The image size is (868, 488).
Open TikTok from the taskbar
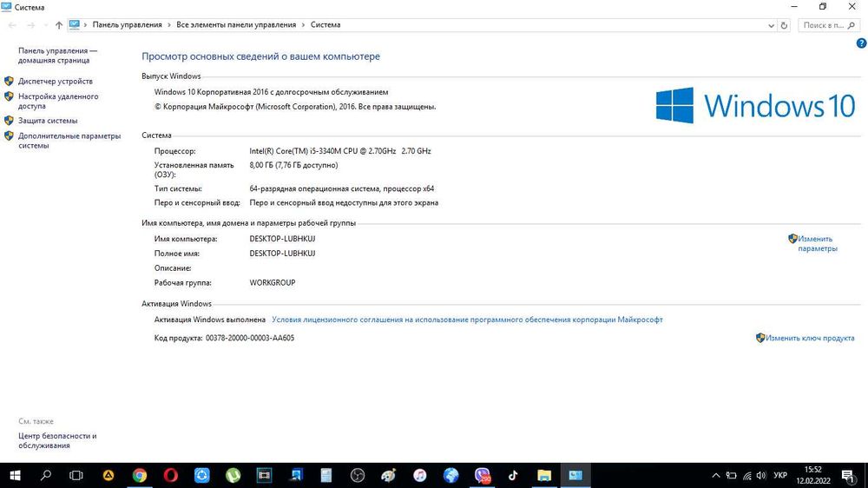[513, 475]
